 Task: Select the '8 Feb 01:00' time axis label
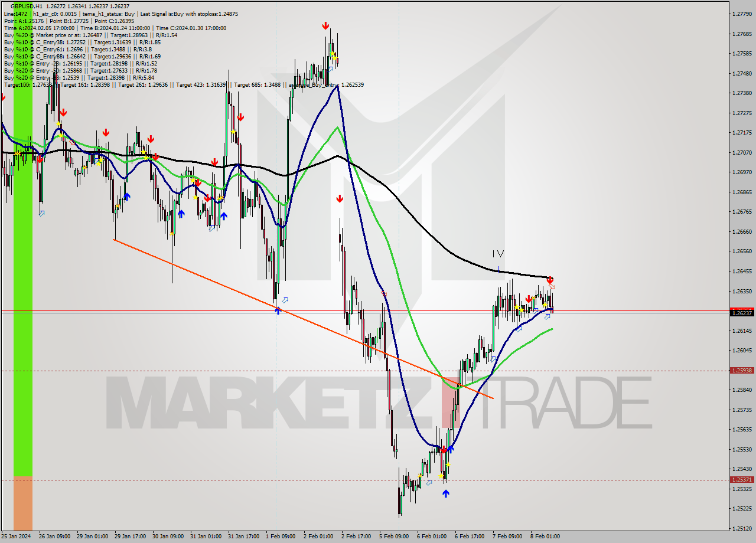pyautogui.click(x=545, y=537)
